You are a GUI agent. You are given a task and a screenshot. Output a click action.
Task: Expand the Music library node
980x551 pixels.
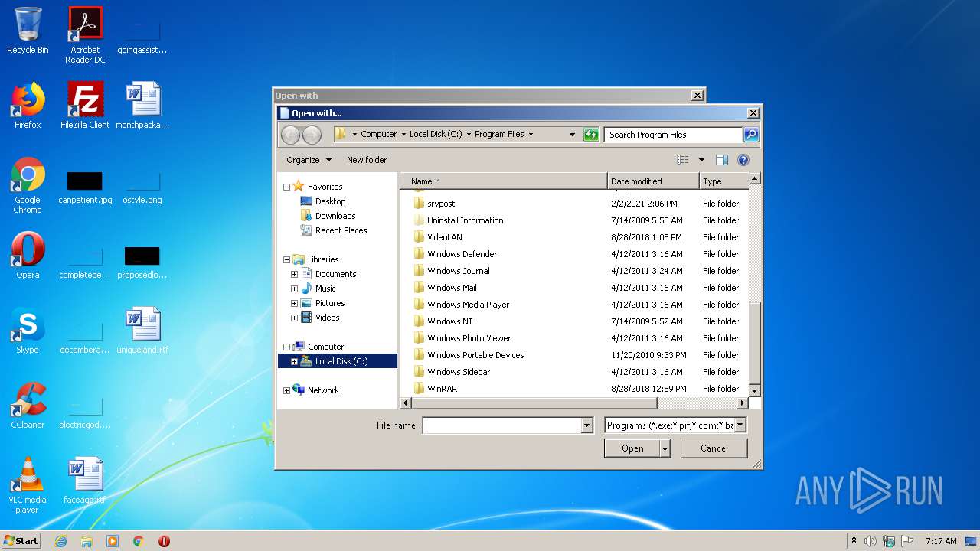click(294, 289)
